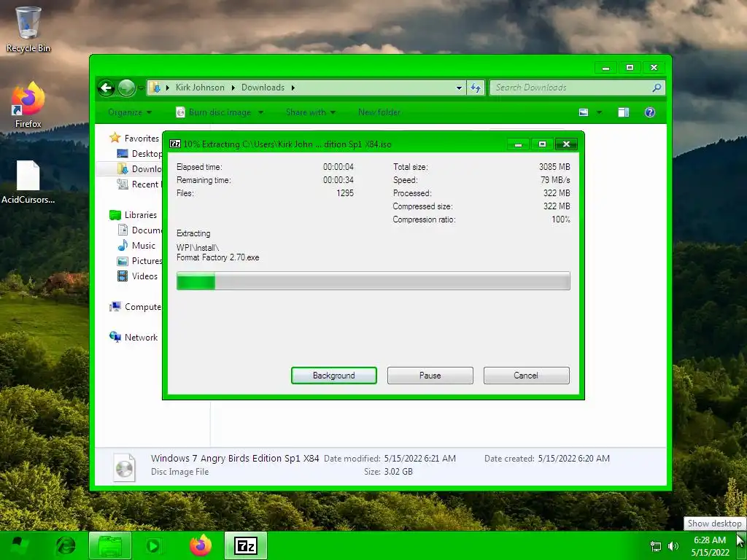Click the search magnifier icon in Explorer
This screenshot has width=747, height=560.
pyautogui.click(x=657, y=87)
